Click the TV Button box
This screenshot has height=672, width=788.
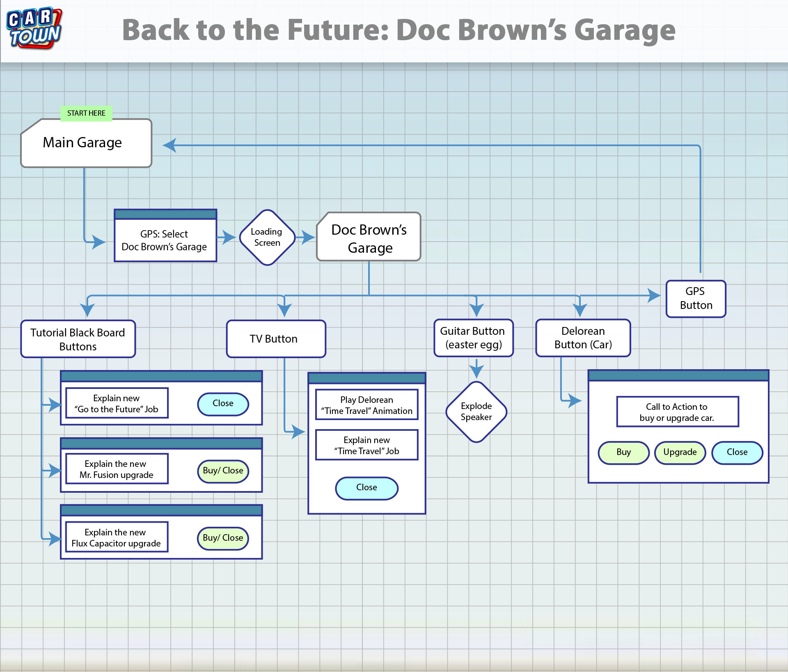coord(276,339)
